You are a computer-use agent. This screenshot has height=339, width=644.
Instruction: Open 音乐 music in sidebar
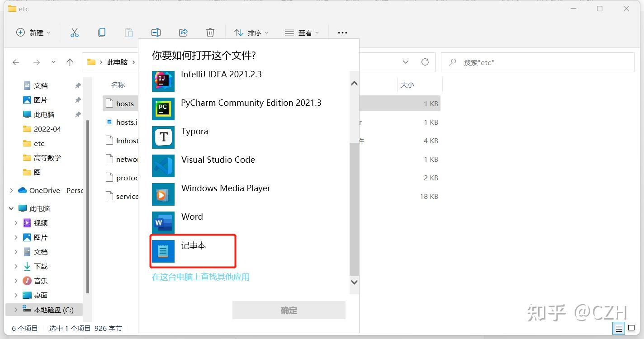(x=41, y=281)
